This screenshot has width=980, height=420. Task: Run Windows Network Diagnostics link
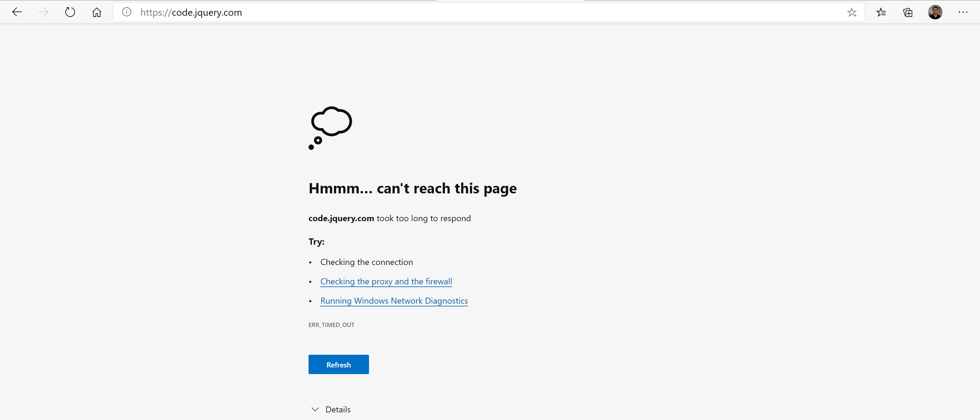pos(394,301)
